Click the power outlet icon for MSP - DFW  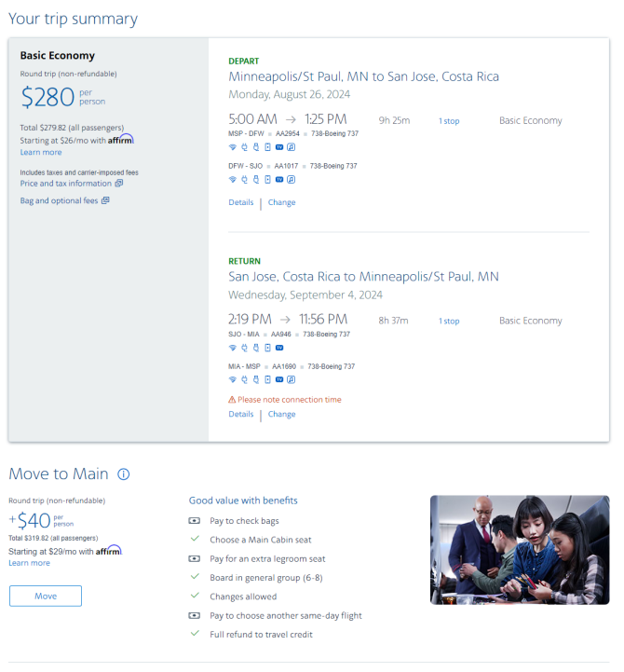click(x=244, y=147)
